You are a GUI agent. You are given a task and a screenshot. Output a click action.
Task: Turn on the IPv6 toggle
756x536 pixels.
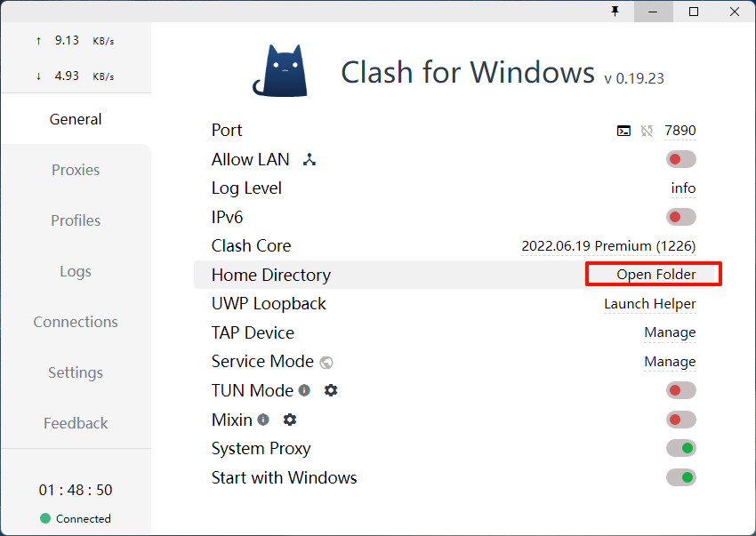pos(680,217)
